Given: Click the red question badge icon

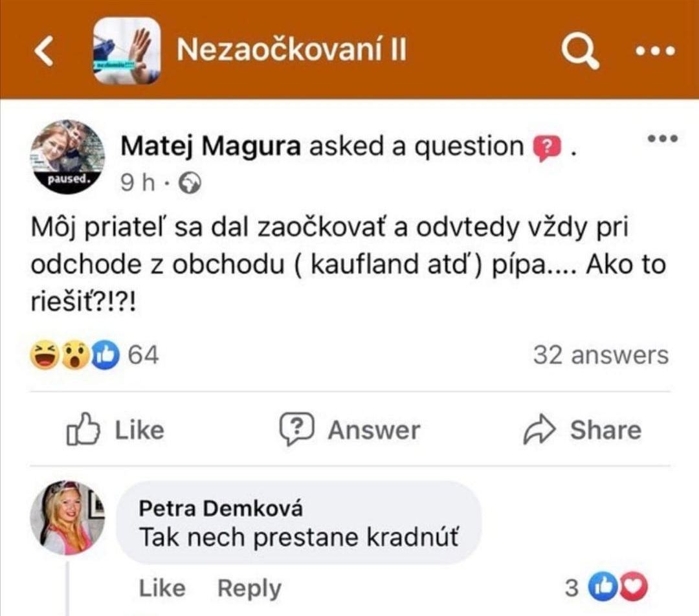Looking at the screenshot, I should [547, 149].
